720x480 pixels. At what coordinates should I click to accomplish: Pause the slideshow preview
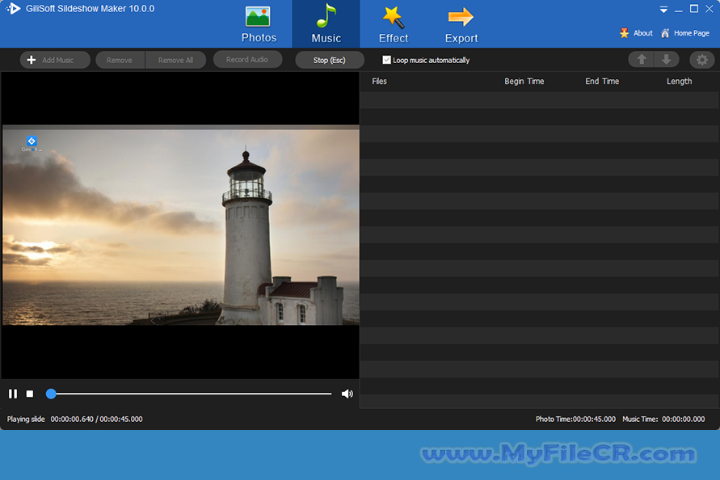pyautogui.click(x=13, y=394)
